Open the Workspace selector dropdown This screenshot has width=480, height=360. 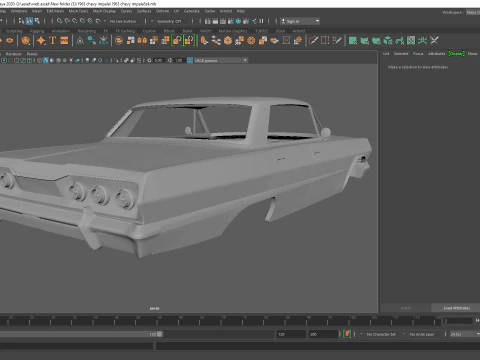tap(473, 12)
